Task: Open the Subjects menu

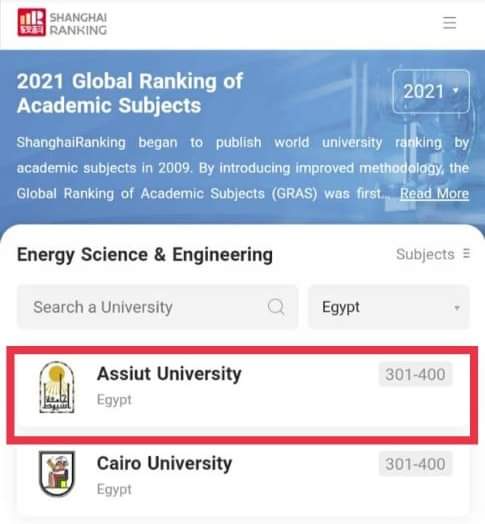Action: 433,254
